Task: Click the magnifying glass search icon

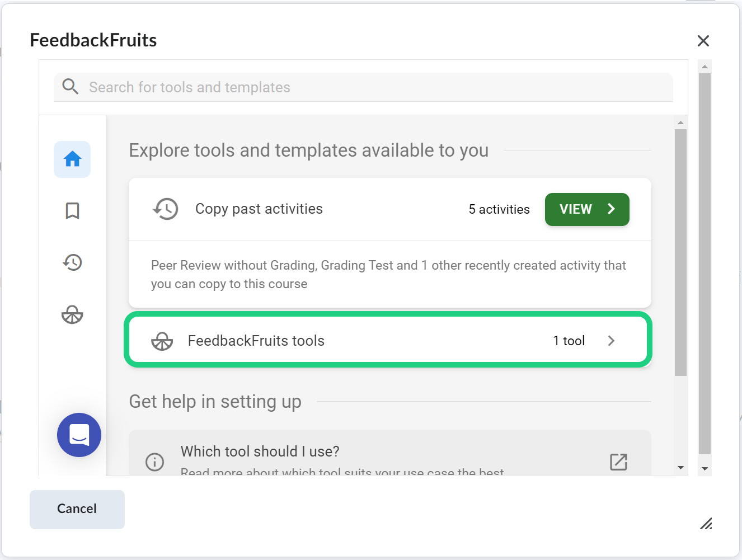Action: point(71,87)
